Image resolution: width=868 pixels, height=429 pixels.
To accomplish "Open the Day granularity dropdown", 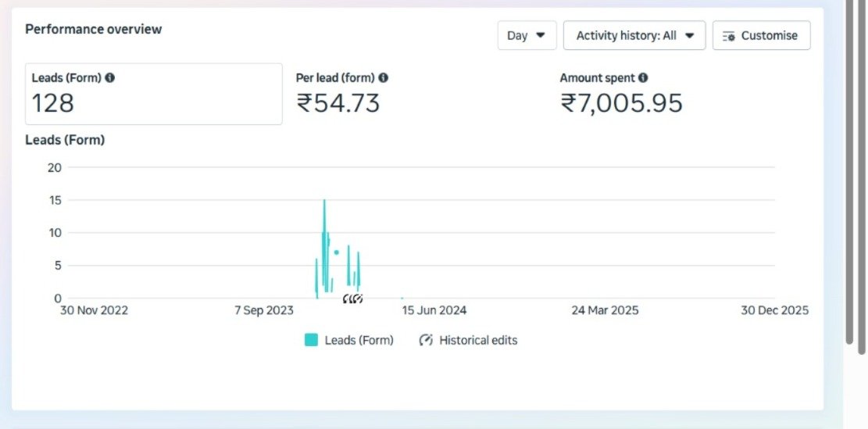I will [527, 36].
